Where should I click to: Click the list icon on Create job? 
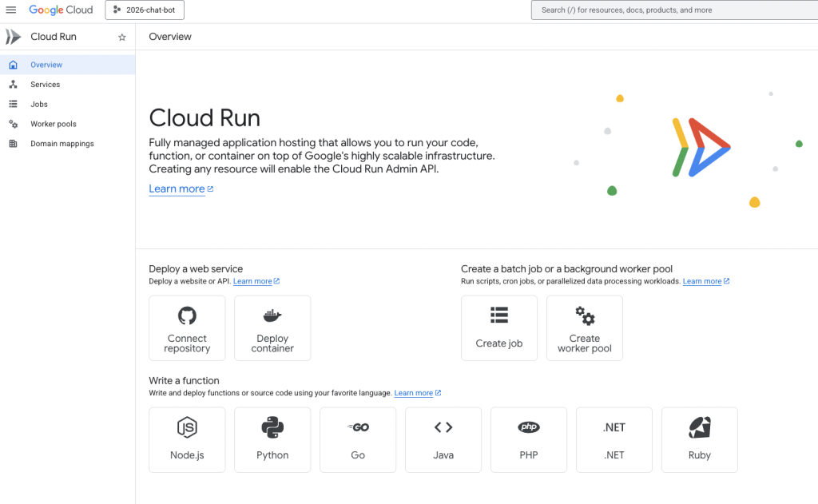point(499,315)
